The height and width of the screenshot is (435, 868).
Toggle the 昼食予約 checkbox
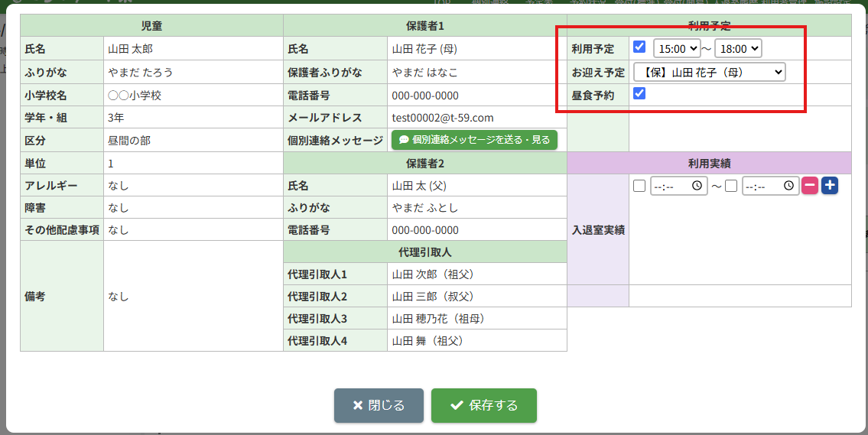[x=639, y=94]
